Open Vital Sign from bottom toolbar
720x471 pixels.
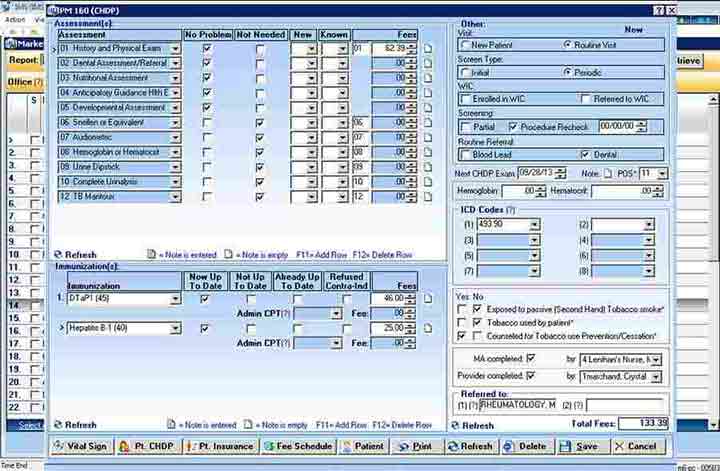81,446
